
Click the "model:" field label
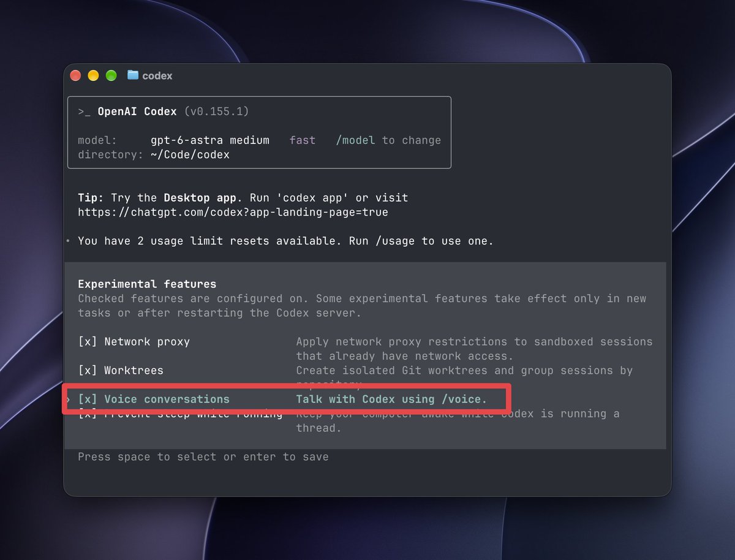click(97, 140)
